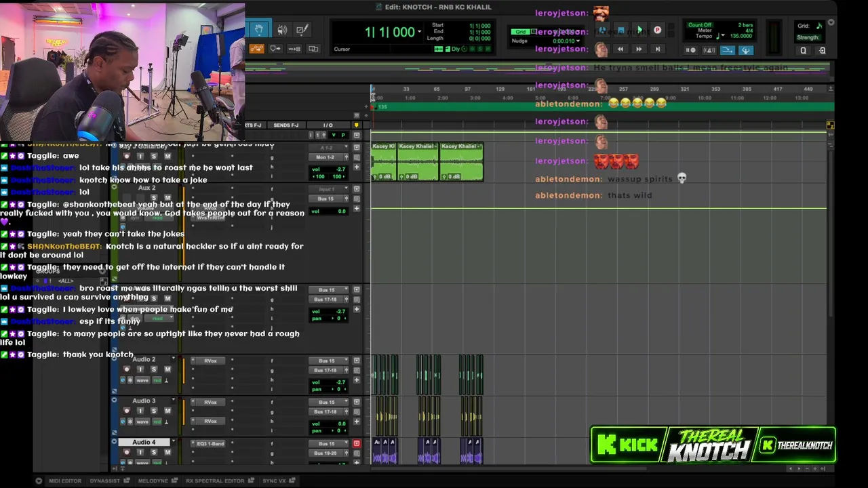The image size is (868, 488).
Task: Click the pop-out icon next to MELODYNE
Action: point(175,481)
